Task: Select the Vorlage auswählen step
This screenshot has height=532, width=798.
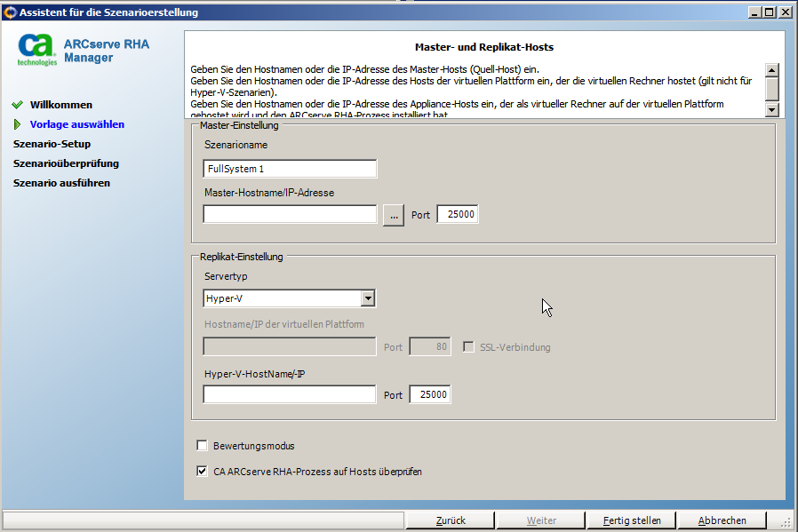Action: (76, 124)
